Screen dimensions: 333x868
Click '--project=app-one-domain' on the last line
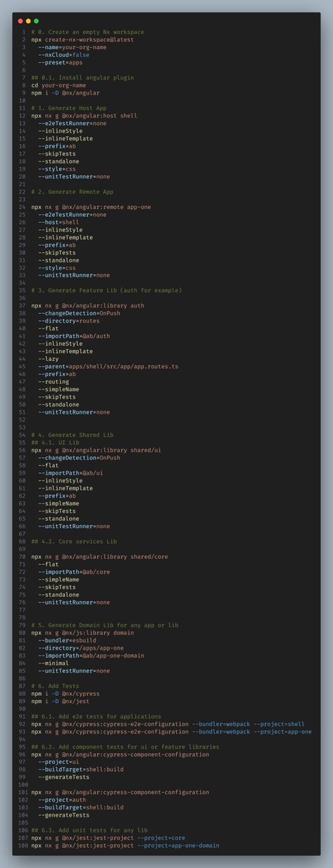coord(179,845)
